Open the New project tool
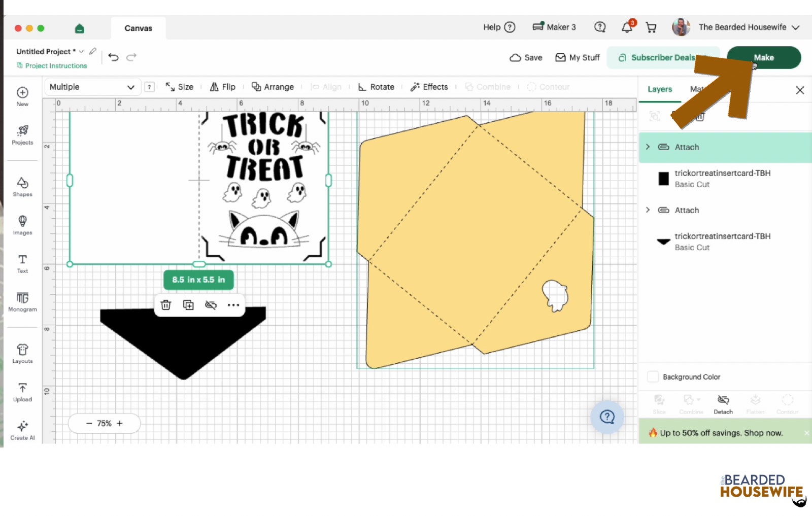Screen dimensions: 812x516 click(22, 96)
